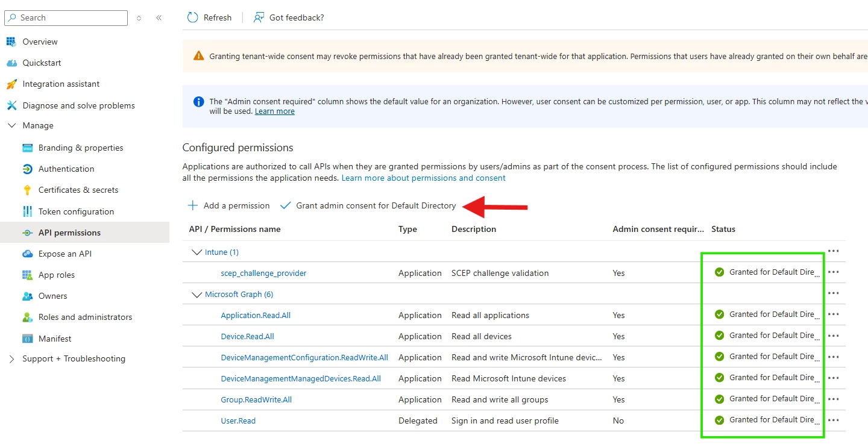Click Add a permission button
Image resolution: width=868 pixels, height=444 pixels.
tap(228, 205)
